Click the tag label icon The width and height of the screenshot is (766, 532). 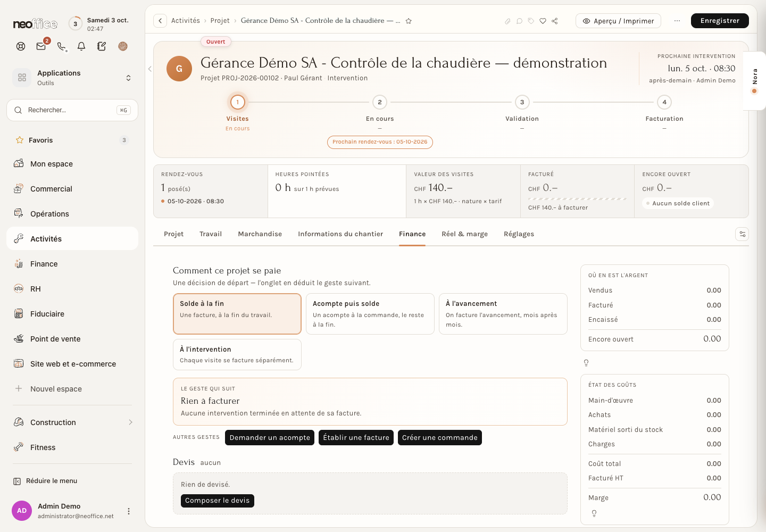[x=531, y=21]
